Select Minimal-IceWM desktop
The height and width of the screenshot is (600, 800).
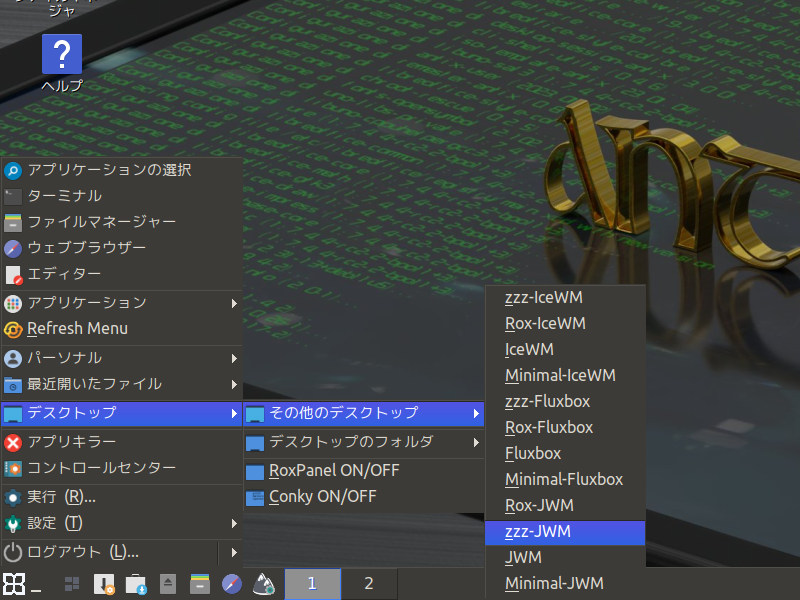pos(565,376)
